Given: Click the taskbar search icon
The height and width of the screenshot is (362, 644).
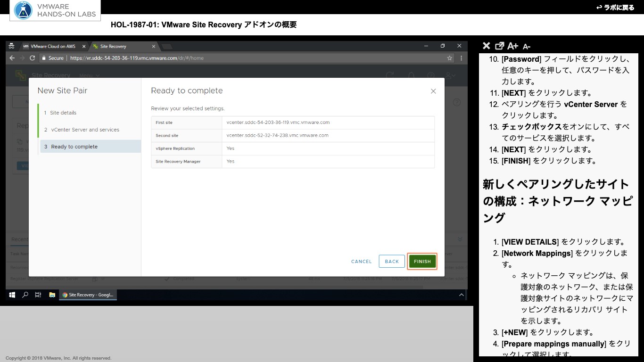Looking at the screenshot, I should click(25, 295).
